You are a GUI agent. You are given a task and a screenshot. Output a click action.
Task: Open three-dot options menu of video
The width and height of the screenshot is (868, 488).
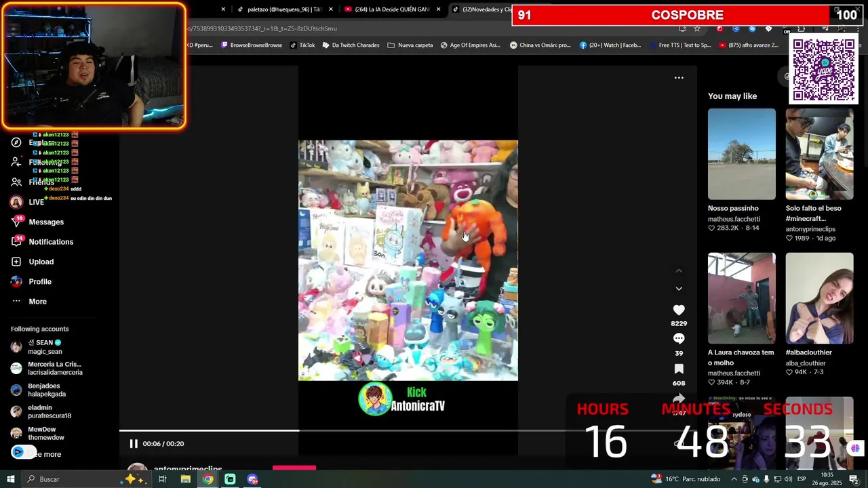(679, 77)
